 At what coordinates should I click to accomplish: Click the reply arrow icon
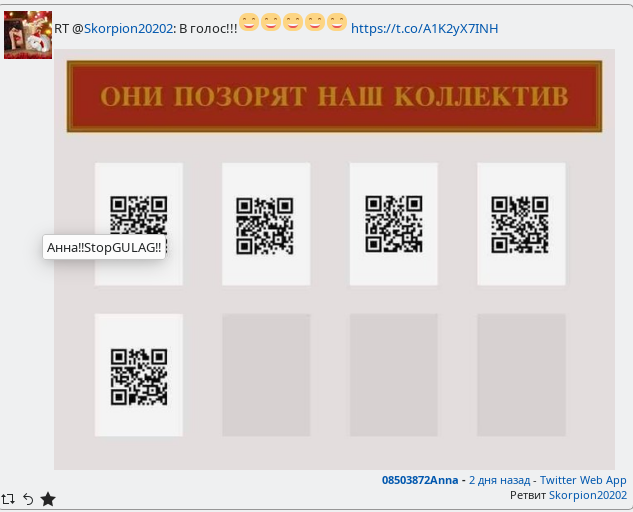click(28, 498)
